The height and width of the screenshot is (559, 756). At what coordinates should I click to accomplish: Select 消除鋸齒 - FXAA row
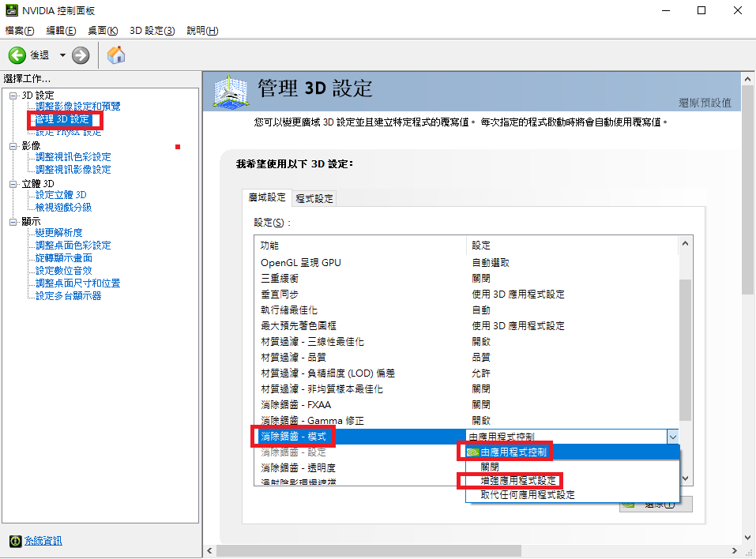point(466,405)
